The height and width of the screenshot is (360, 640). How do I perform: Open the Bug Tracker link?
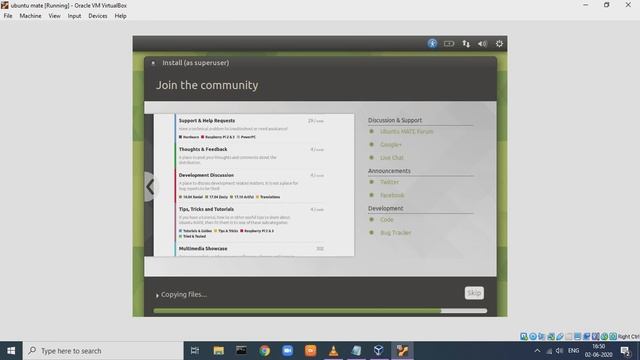[x=396, y=233]
